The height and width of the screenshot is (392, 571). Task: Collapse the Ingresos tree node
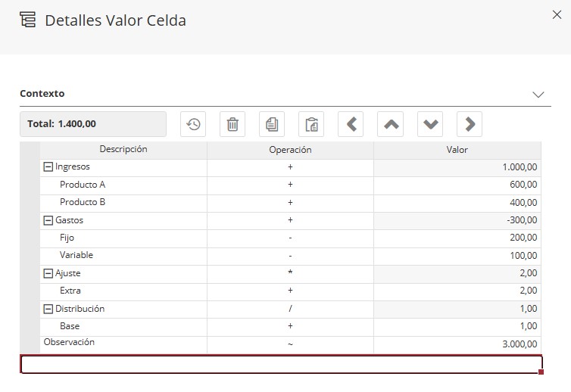[x=48, y=167]
